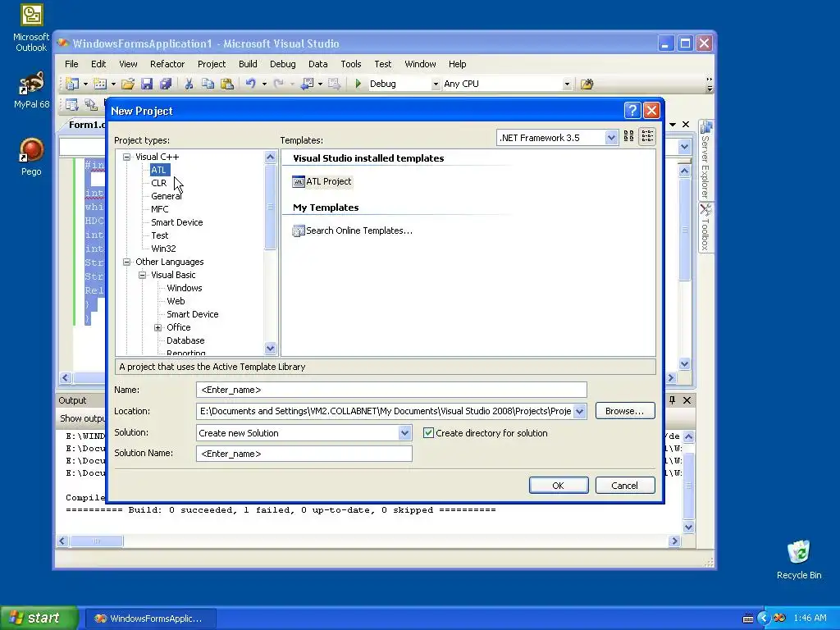Open the Any CPU platform dropdown

pyautogui.click(x=567, y=84)
